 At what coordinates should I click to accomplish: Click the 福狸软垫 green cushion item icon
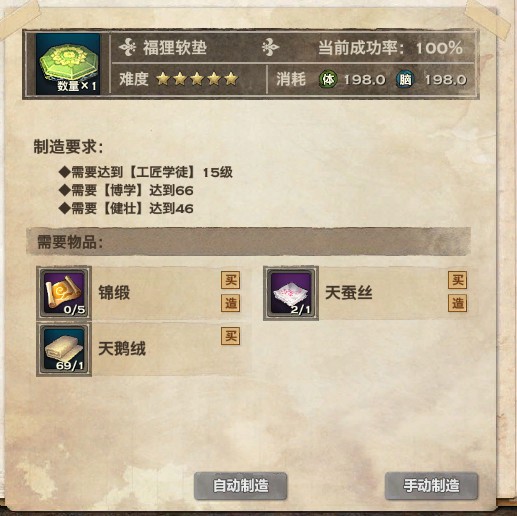click(68, 64)
